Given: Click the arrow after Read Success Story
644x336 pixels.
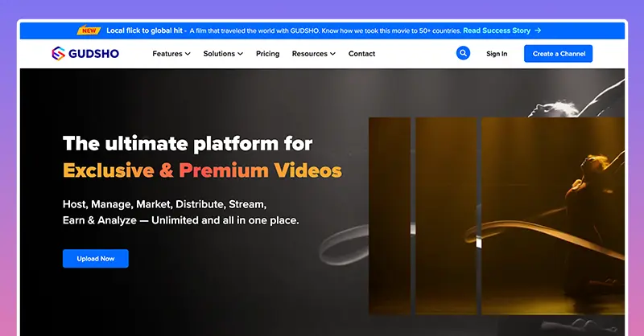Looking at the screenshot, I should [538, 31].
